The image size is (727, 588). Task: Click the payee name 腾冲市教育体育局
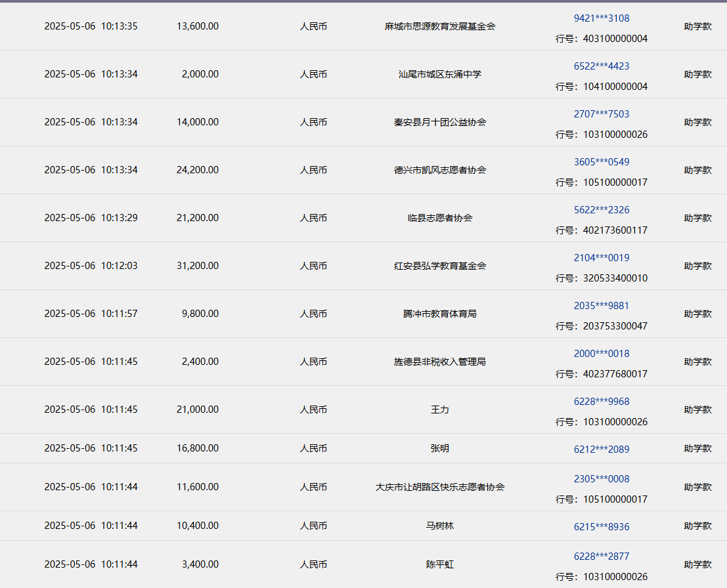(x=439, y=314)
